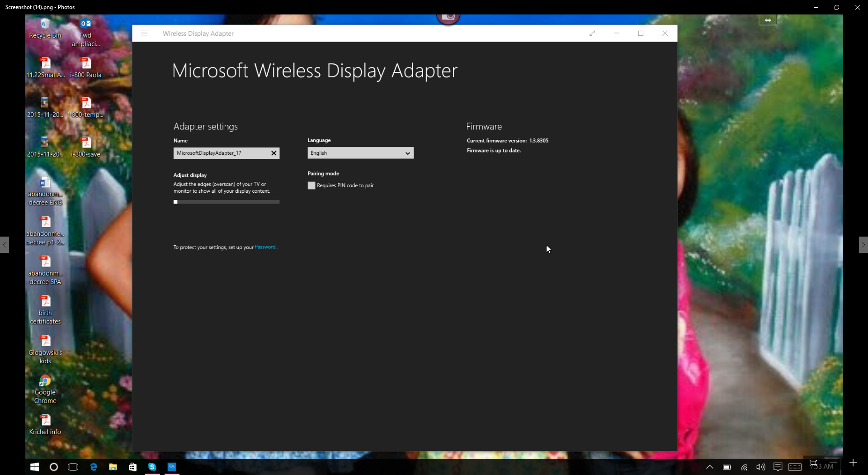Go to the next photo in Photos
868x475 pixels.
863,245
